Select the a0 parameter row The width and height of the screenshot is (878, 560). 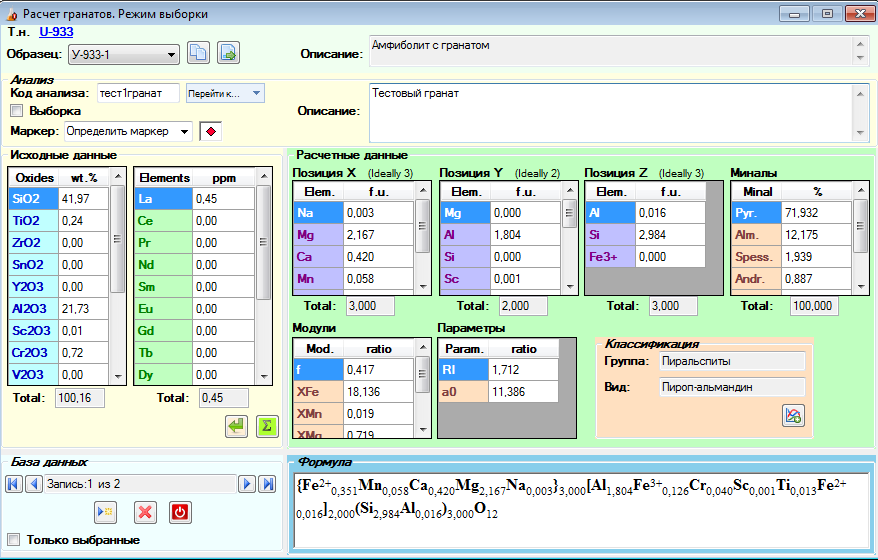pyautogui.click(x=498, y=392)
